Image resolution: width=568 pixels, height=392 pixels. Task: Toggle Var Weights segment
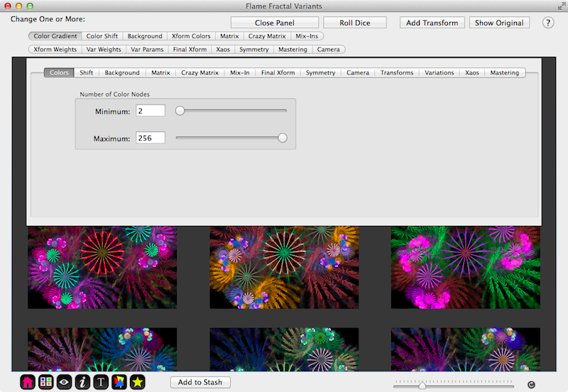click(104, 49)
